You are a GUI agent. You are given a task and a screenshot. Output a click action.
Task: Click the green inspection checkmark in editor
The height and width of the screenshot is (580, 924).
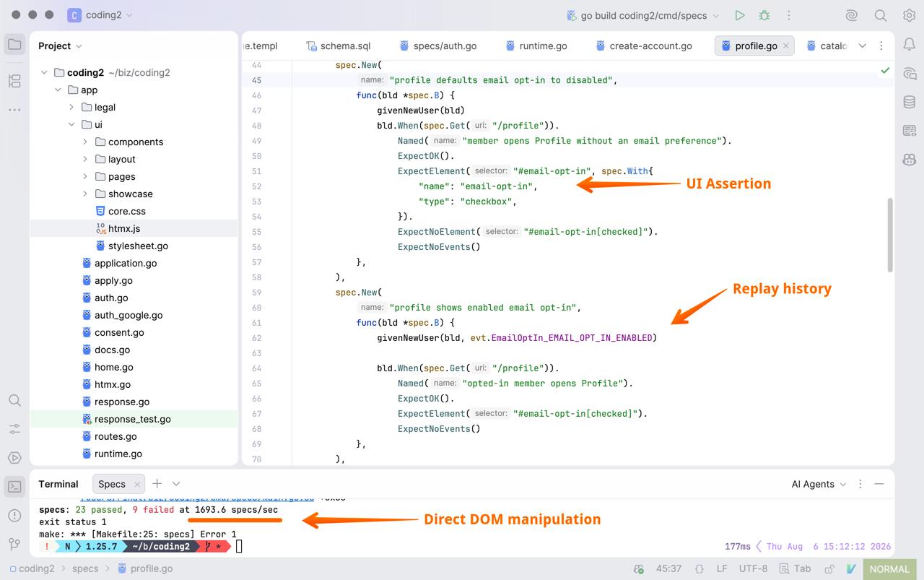[885, 70]
